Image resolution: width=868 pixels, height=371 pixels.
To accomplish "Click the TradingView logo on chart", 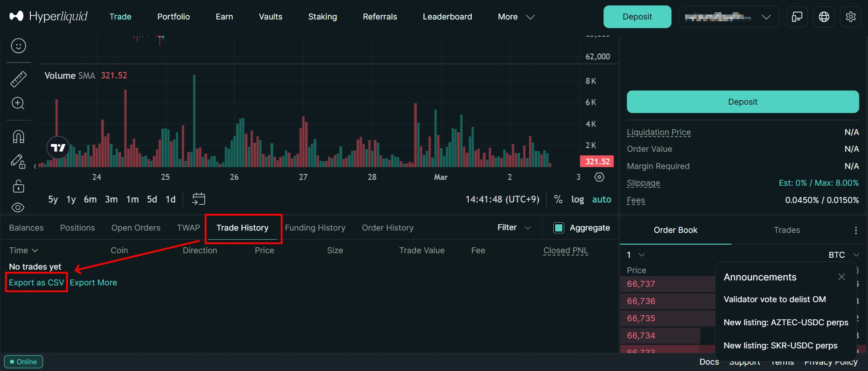I will tap(58, 148).
